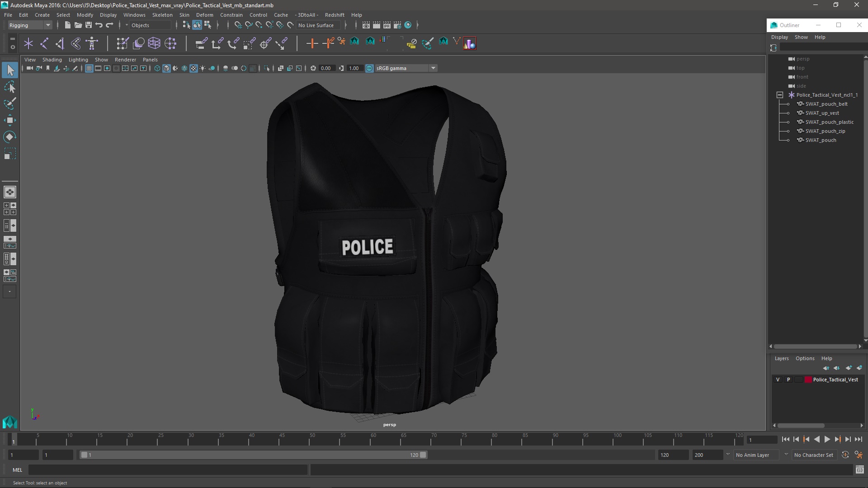Image resolution: width=868 pixels, height=488 pixels.
Task: Open the Constrain menu
Action: coord(231,15)
